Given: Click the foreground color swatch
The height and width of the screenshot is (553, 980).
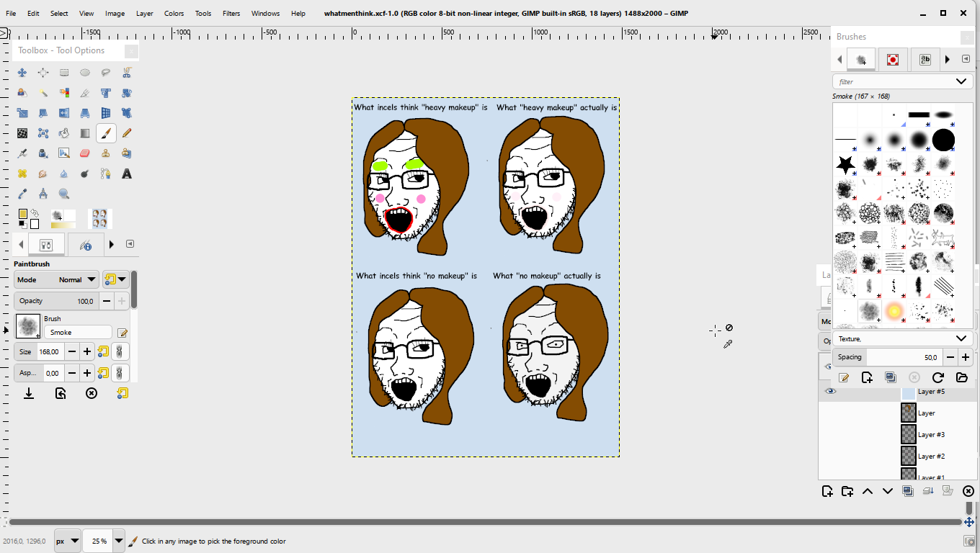Looking at the screenshot, I should pyautogui.click(x=23, y=214).
